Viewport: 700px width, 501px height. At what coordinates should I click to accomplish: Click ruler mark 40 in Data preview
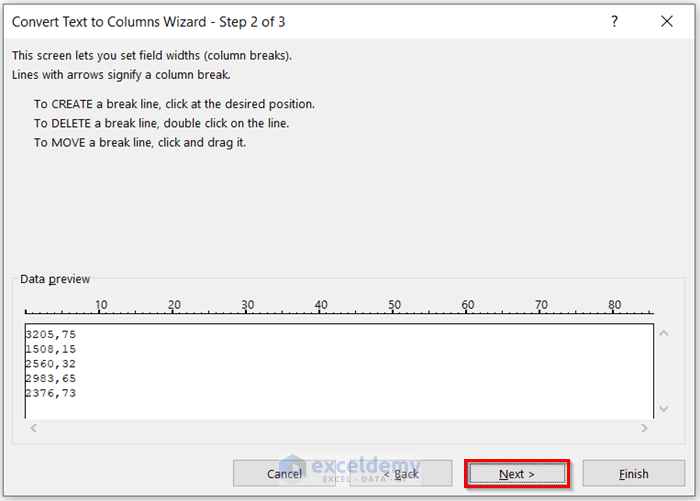[x=321, y=305]
